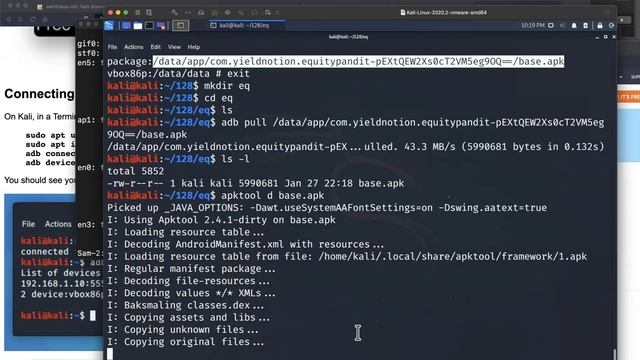Image resolution: width=640 pixels, height=360 pixels.
Task: Maximize the kali terminal window
Action: pos(605,37)
